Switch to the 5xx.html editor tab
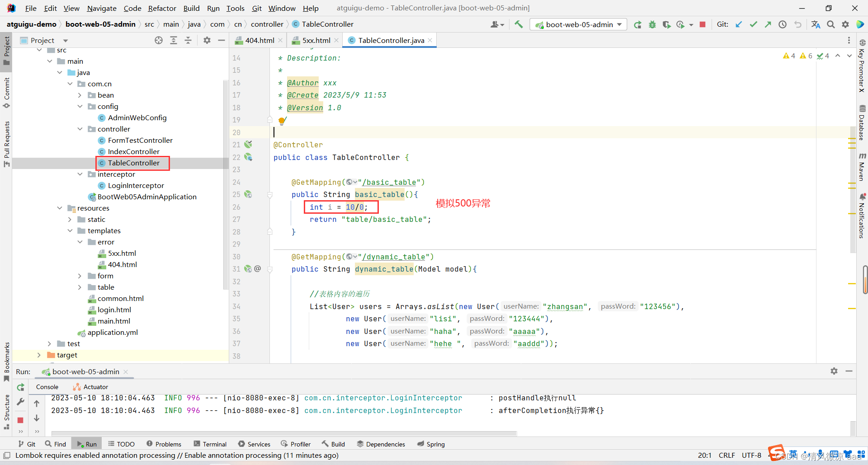This screenshot has height=465, width=868. (x=316, y=40)
